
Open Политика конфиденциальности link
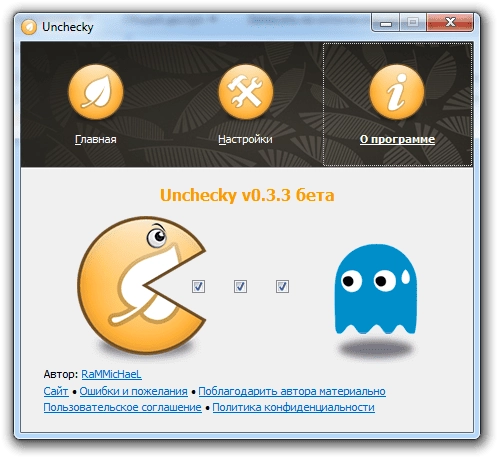[x=294, y=407]
